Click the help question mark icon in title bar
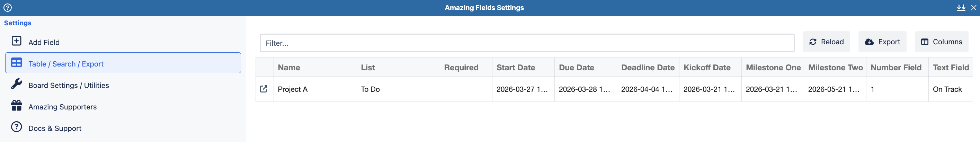 [8, 8]
